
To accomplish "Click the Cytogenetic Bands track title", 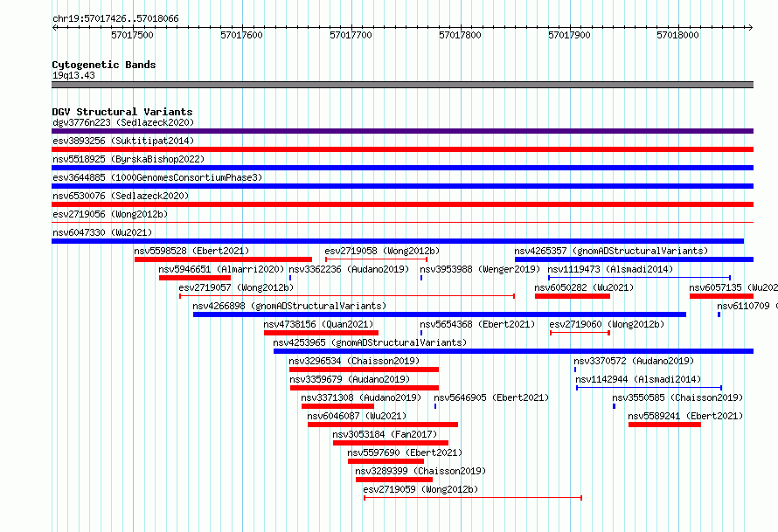I will click(x=104, y=65).
